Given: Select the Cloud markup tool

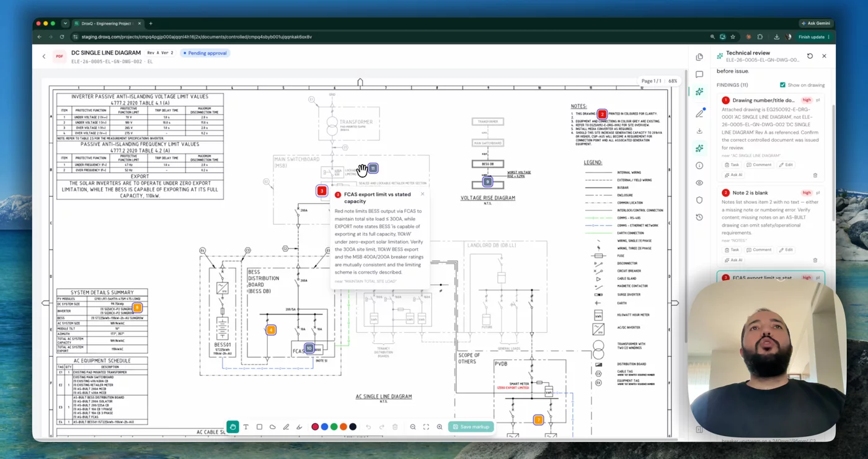Looking at the screenshot, I should pyautogui.click(x=273, y=427).
